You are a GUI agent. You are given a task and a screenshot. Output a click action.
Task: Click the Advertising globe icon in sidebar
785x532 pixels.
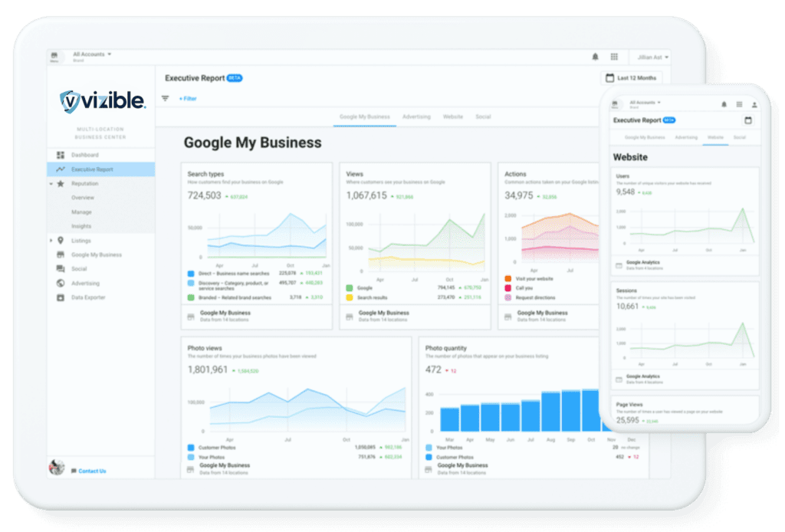[x=61, y=284]
